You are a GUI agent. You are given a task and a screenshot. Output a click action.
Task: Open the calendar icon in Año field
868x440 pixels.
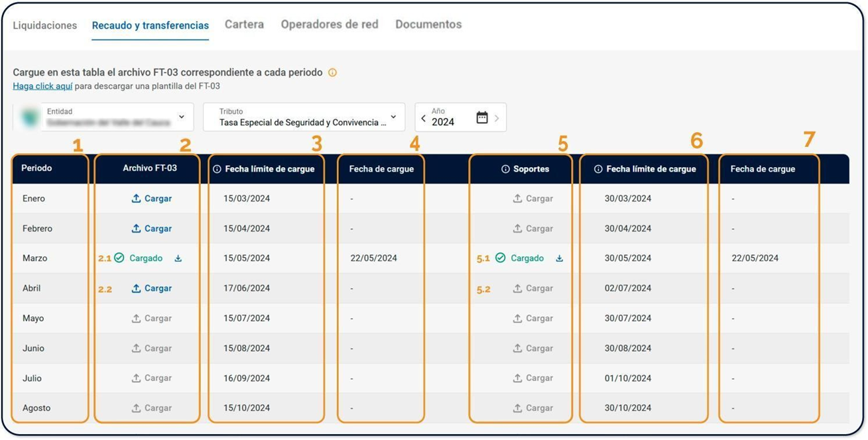pos(482,118)
